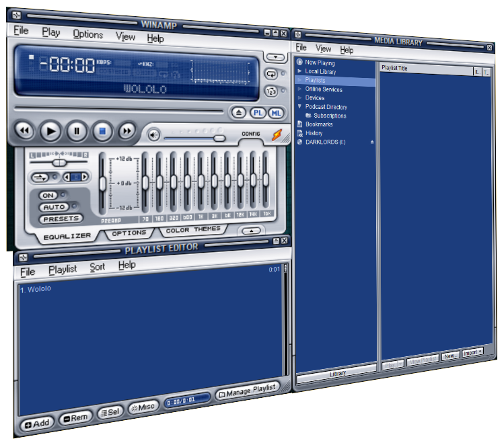Increase crossfade with the right arrow

click(84, 177)
